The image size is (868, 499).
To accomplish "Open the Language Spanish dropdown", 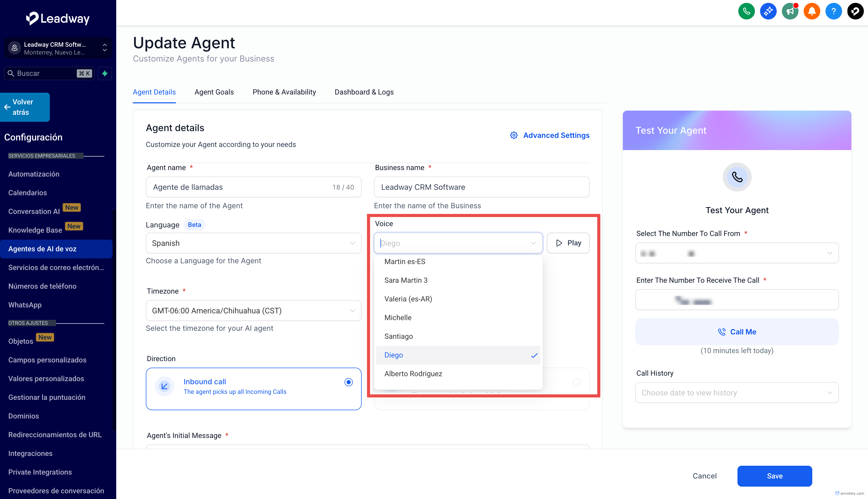I will (253, 243).
